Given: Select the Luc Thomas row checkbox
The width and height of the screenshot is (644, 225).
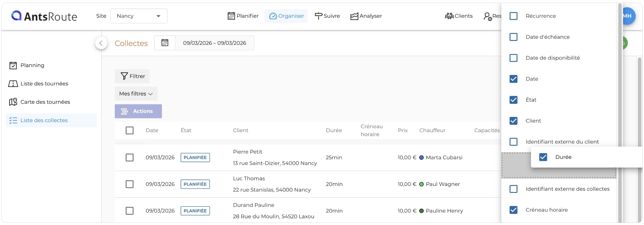Looking at the screenshot, I should pyautogui.click(x=130, y=184).
